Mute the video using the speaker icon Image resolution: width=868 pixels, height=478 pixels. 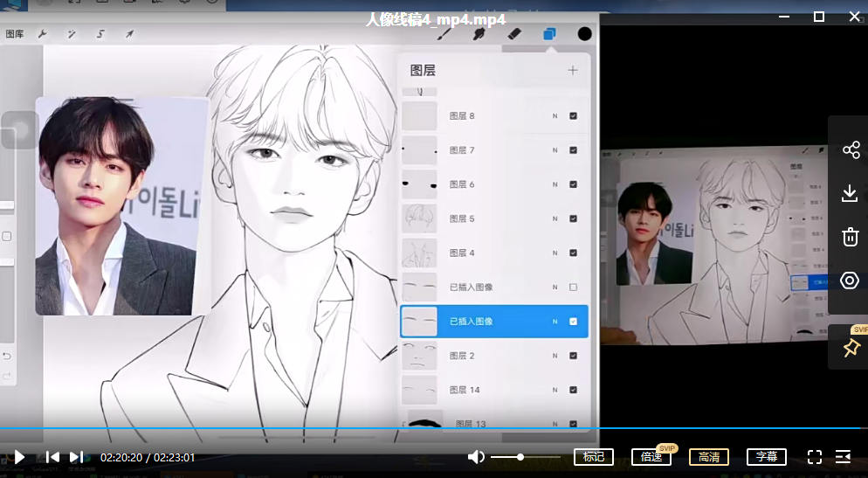coord(476,457)
